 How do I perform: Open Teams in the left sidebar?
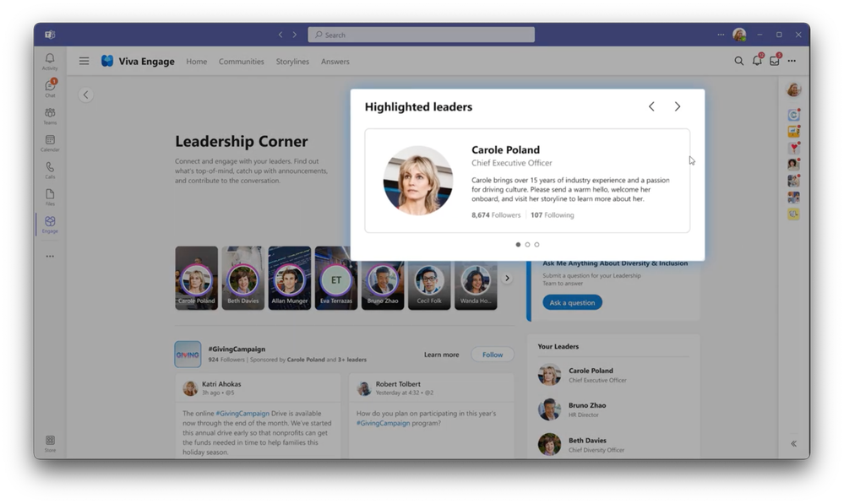point(50,116)
